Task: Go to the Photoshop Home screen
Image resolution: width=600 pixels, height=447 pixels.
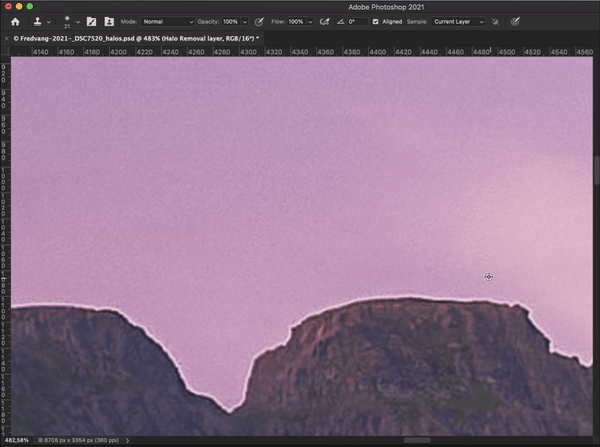Action: [15, 22]
